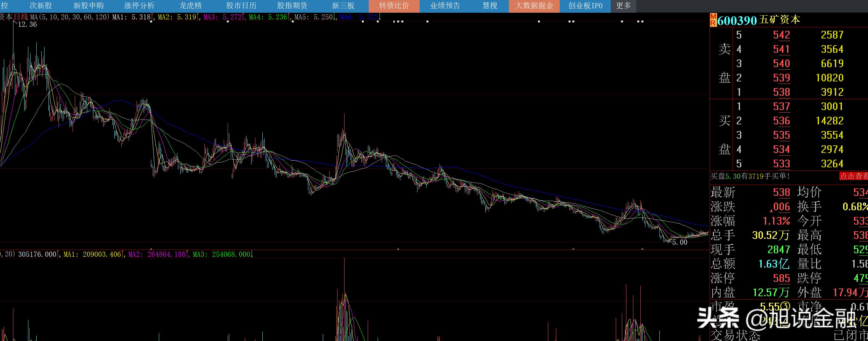Select stock code 600390
The width and height of the screenshot is (868, 341).
click(x=737, y=21)
